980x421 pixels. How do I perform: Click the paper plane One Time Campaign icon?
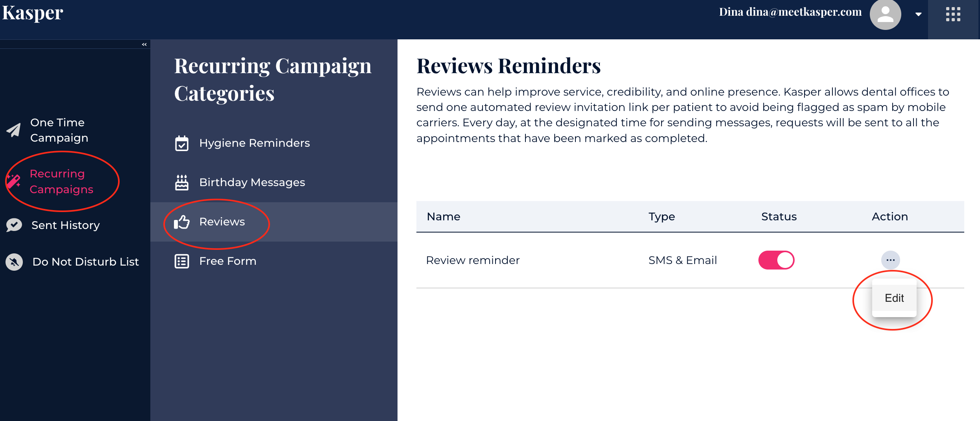pyautogui.click(x=14, y=130)
